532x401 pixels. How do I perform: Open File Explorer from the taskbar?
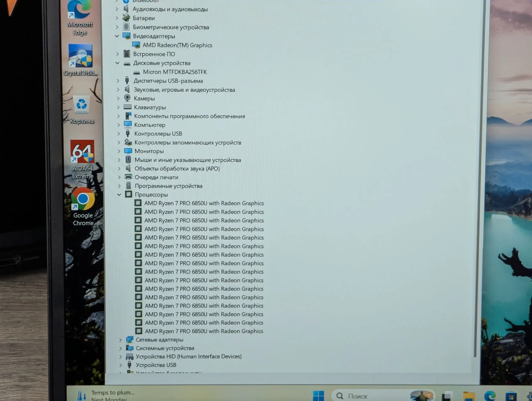[469, 396]
